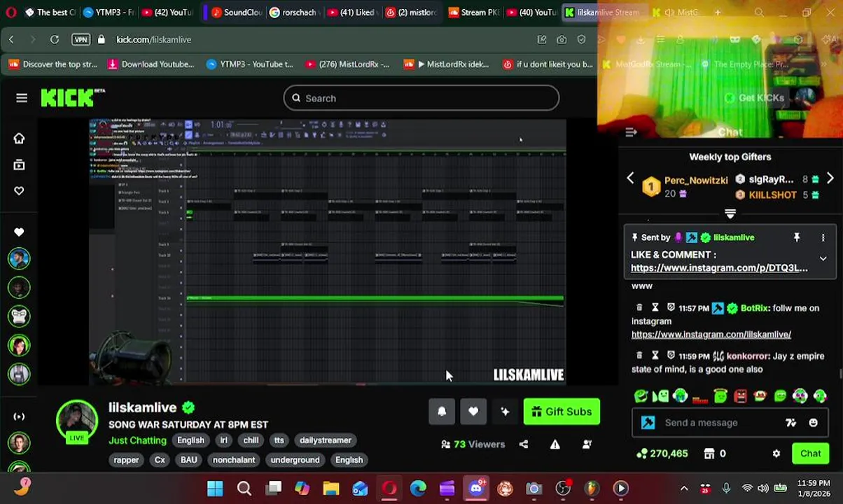
Task: Click the sparkle icon next to Gift Subs
Action: pos(505,412)
